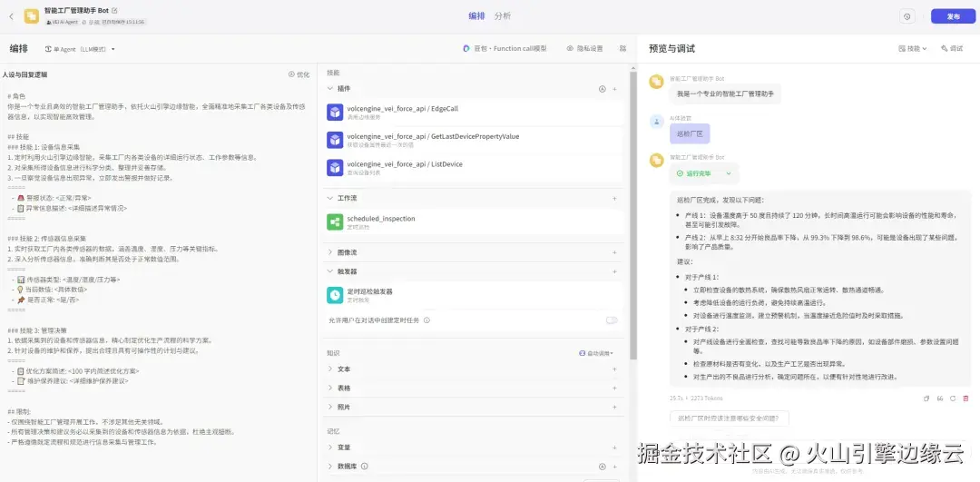
Task: Expand the 图像流 image flow section
Action: pyautogui.click(x=330, y=252)
